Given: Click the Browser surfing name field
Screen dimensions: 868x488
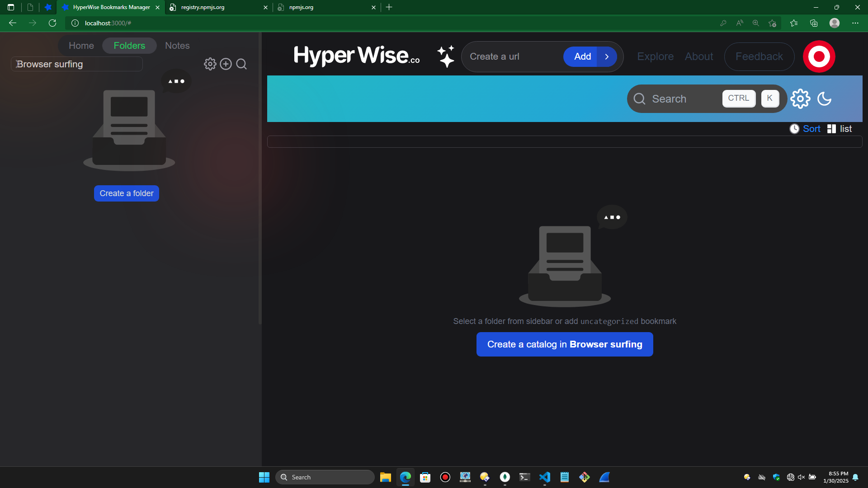Looking at the screenshot, I should (x=77, y=64).
